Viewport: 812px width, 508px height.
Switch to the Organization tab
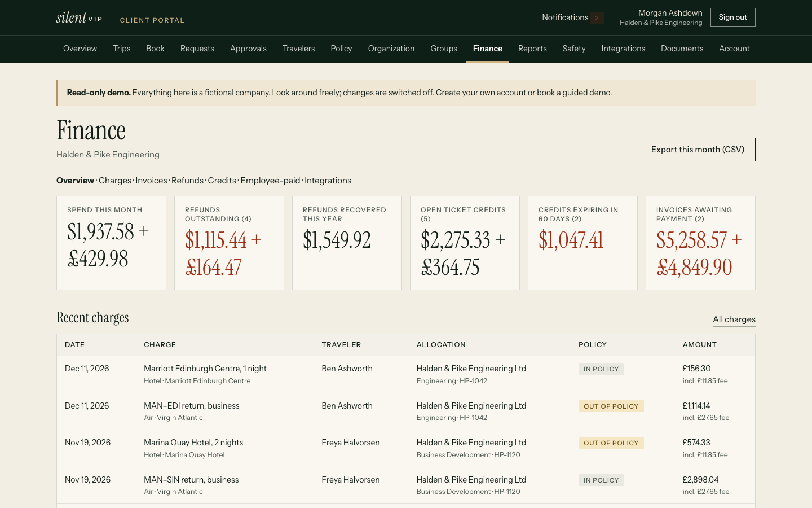click(x=391, y=49)
